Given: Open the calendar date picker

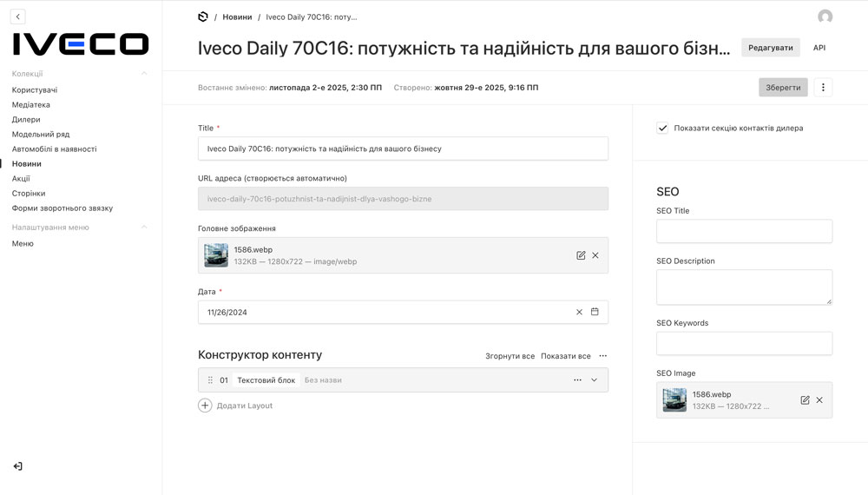Looking at the screenshot, I should coord(595,312).
